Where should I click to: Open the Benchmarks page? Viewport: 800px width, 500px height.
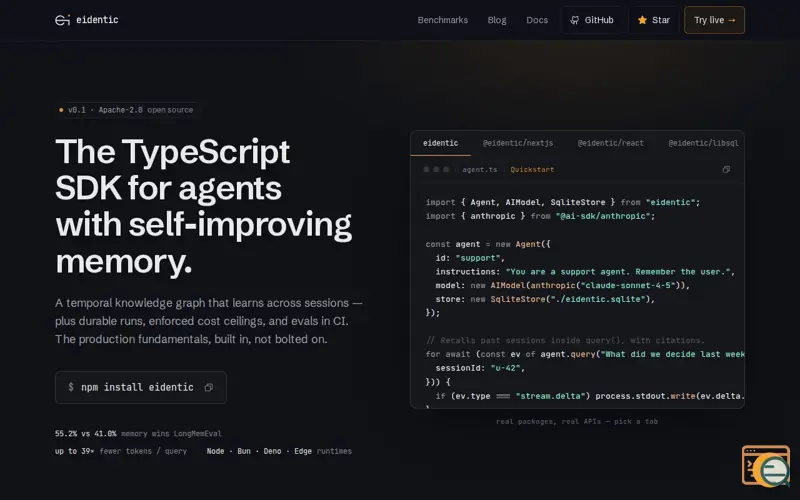point(442,20)
